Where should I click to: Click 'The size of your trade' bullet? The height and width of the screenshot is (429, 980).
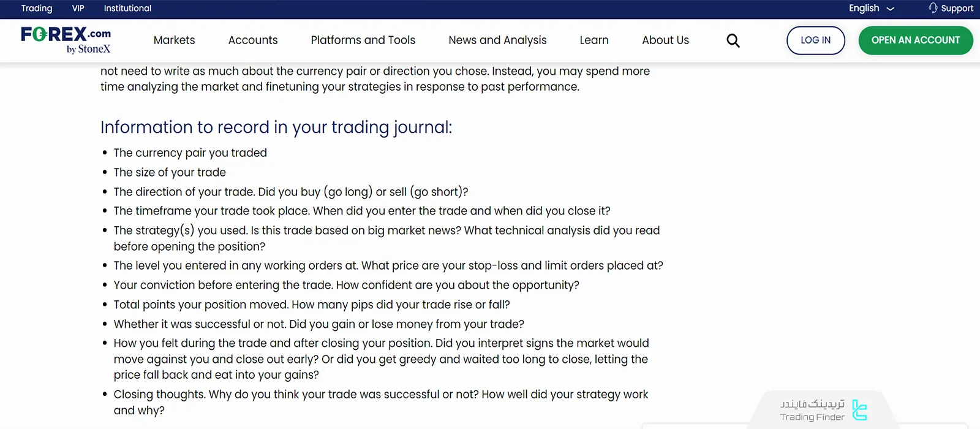click(170, 172)
